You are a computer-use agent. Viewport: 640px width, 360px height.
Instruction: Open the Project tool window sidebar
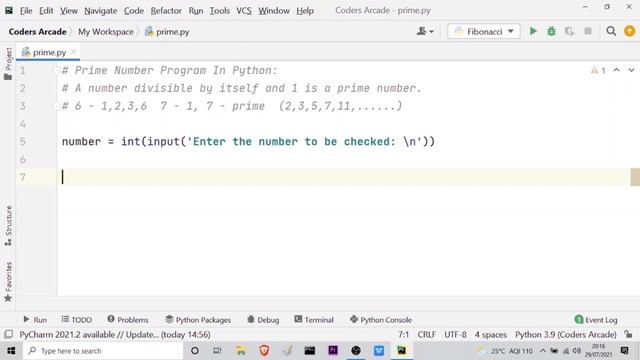click(8, 64)
